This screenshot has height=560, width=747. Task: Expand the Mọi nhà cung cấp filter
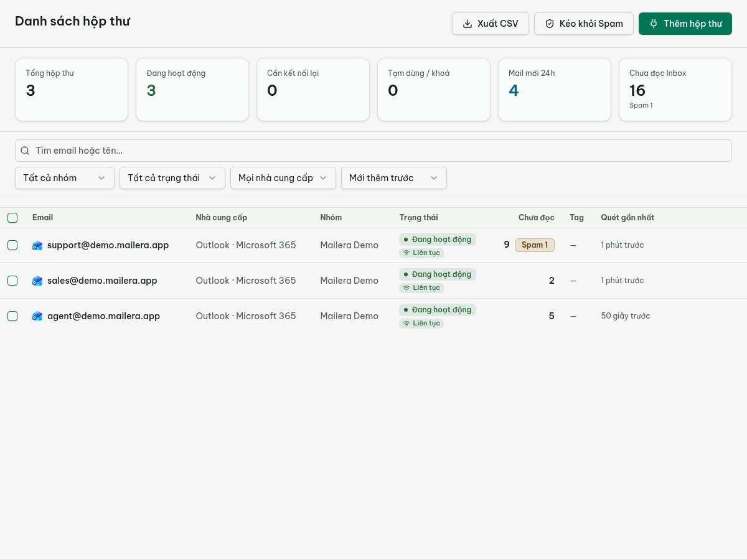pos(283,178)
